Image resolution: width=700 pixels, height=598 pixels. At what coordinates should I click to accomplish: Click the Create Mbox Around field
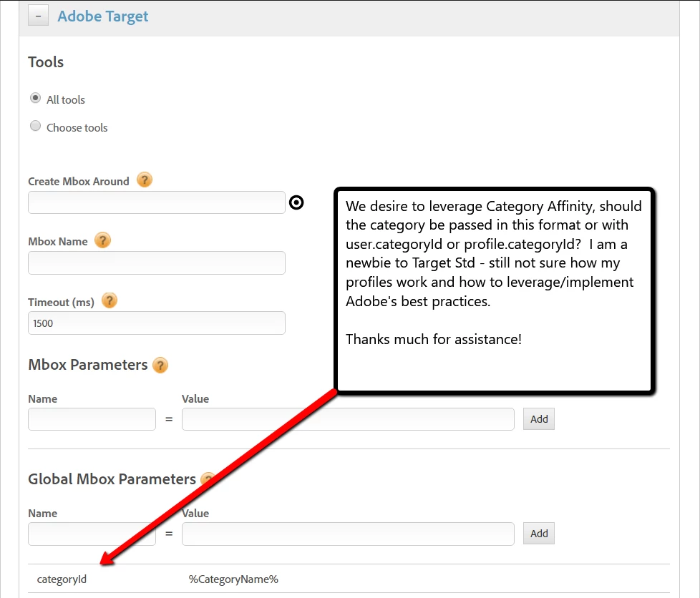tap(157, 202)
